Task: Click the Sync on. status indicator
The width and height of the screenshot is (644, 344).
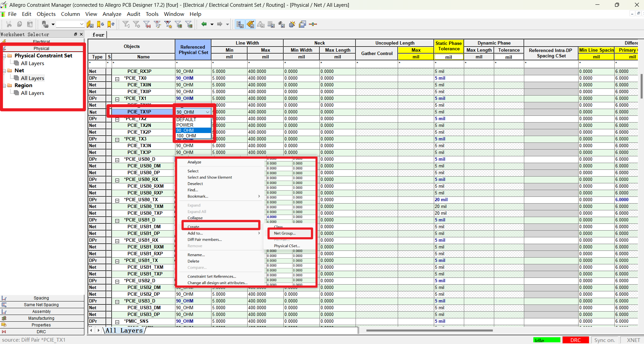Action: (x=605, y=340)
